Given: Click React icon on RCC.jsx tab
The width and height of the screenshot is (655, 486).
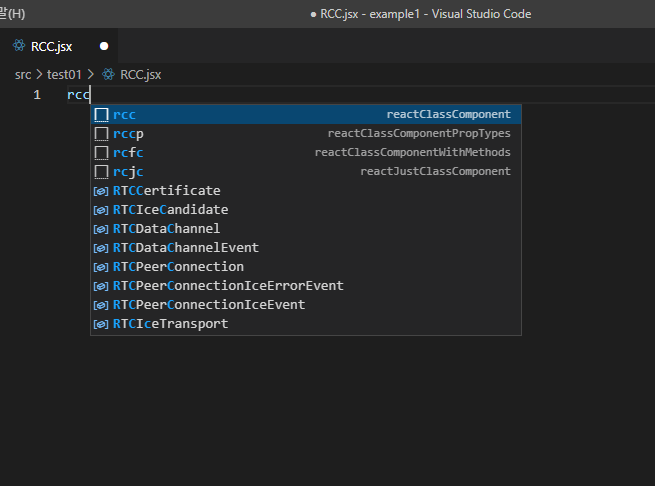Looking at the screenshot, I should tap(19, 45).
